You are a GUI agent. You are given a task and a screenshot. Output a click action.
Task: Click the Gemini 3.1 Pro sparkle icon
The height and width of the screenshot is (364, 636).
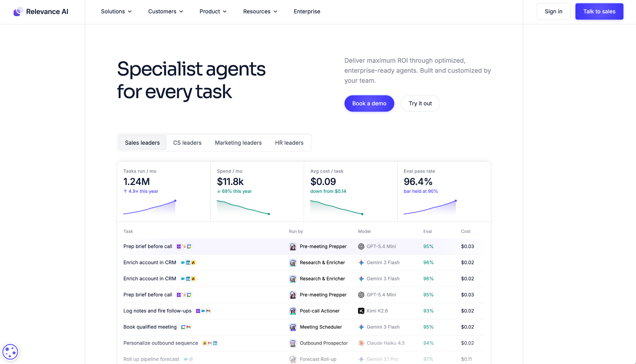(361, 359)
